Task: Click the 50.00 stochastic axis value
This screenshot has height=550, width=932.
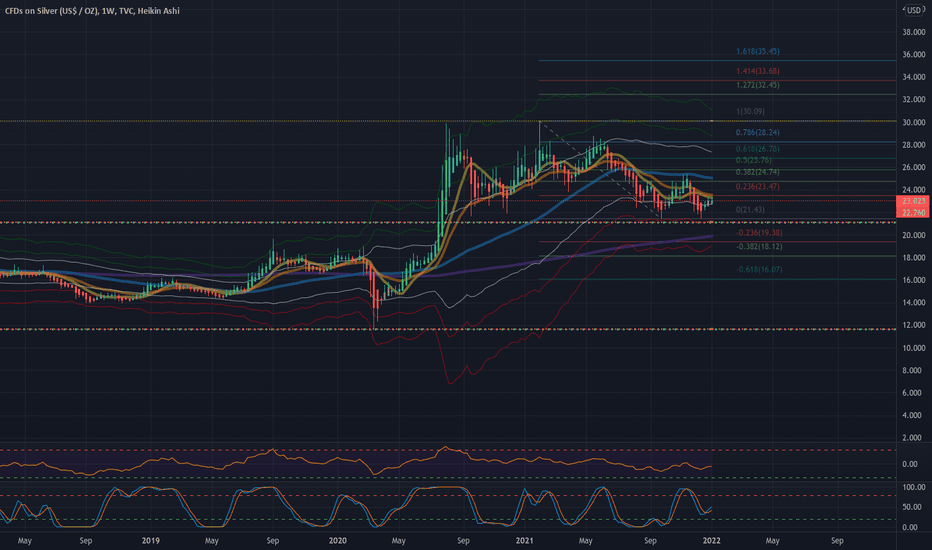Action: pos(914,508)
